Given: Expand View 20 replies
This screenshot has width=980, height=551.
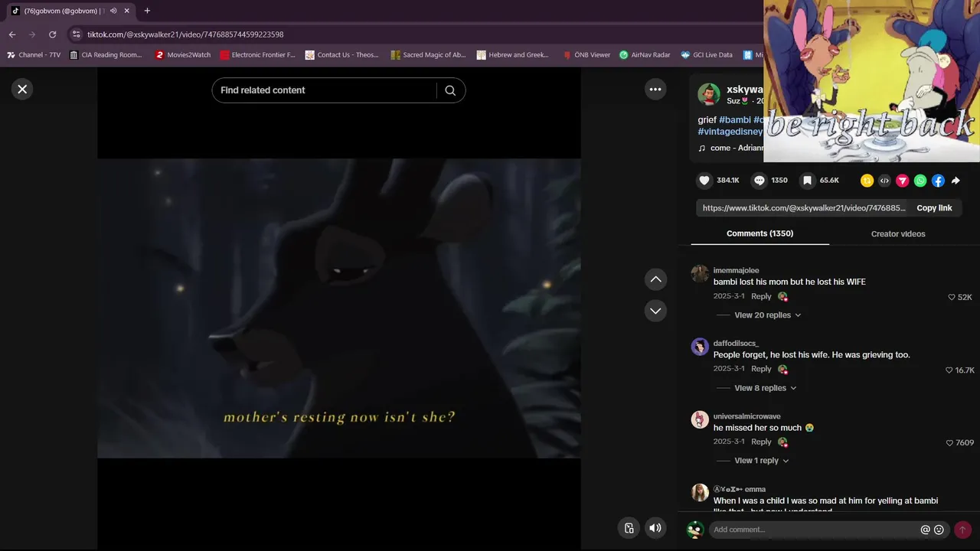Looking at the screenshot, I should pyautogui.click(x=768, y=315).
